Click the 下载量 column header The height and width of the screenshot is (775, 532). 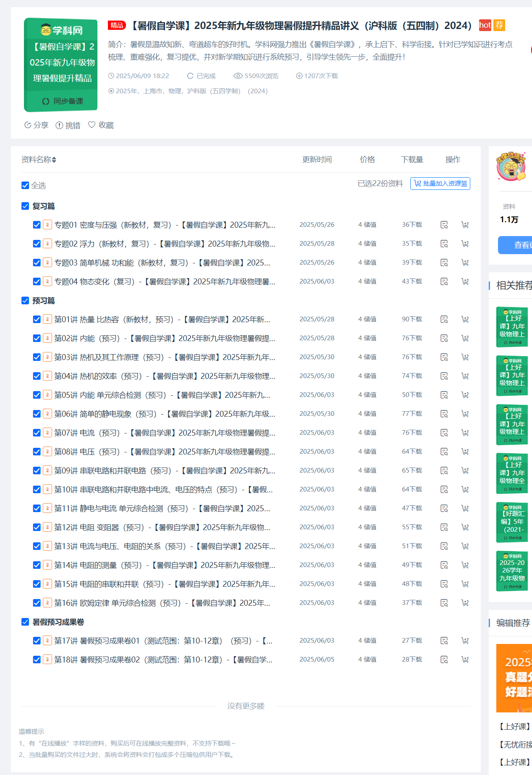[412, 160]
